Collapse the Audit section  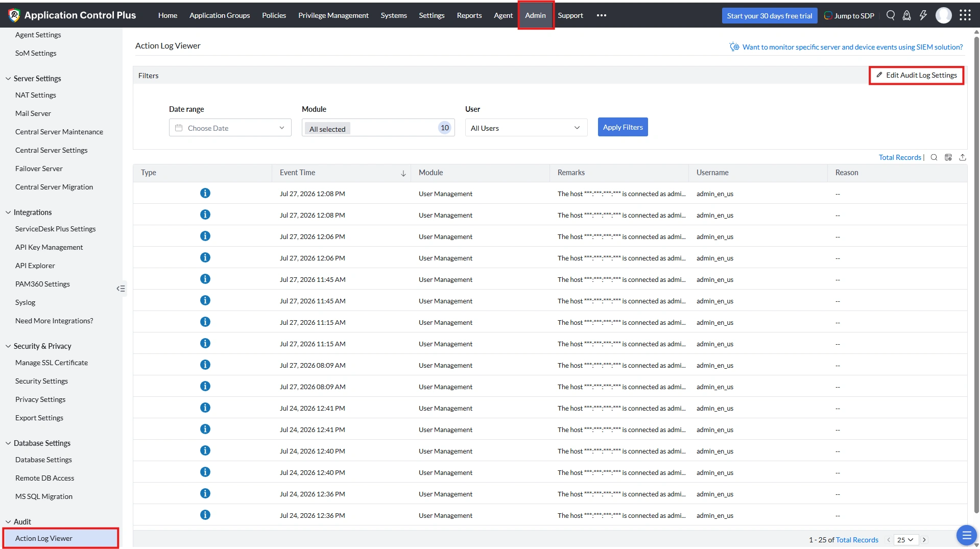[8, 522]
